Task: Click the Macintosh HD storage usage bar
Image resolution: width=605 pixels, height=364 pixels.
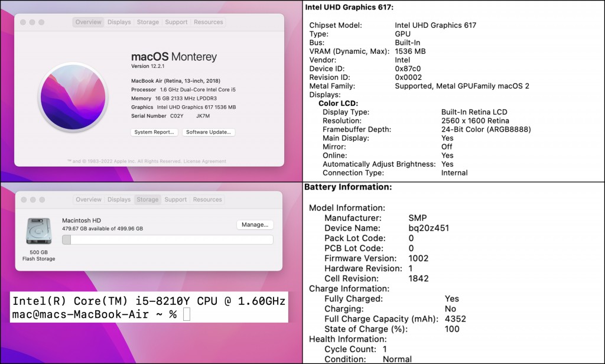Action: (167, 240)
